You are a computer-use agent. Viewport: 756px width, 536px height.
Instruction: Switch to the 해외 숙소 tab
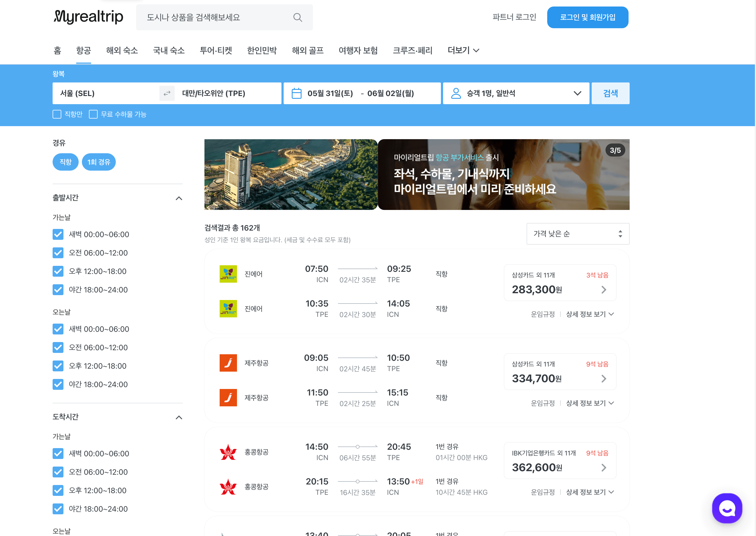122,50
